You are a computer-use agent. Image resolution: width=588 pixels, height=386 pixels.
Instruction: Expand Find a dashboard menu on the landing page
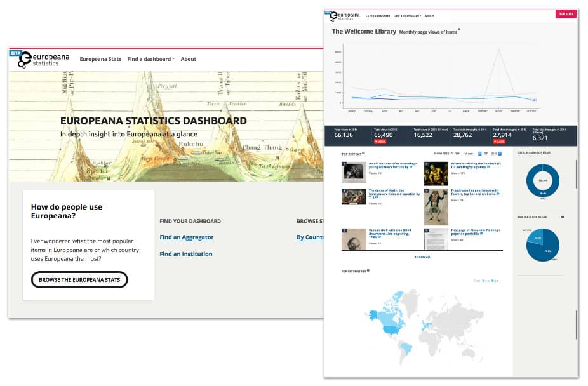point(150,59)
